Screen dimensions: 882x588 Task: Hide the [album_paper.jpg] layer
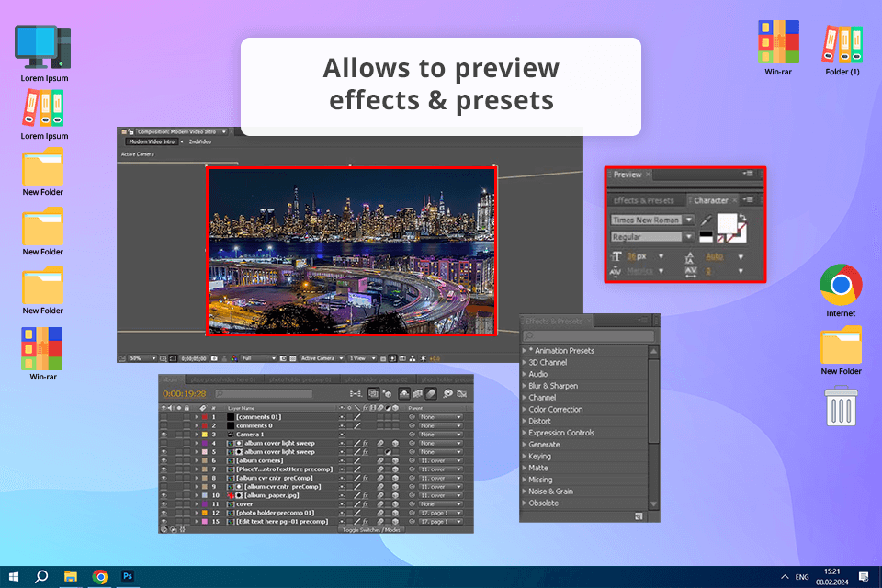[164, 496]
